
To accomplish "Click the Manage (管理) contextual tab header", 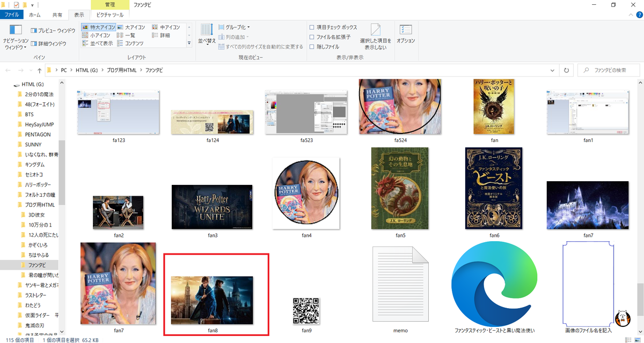I will (x=109, y=5).
